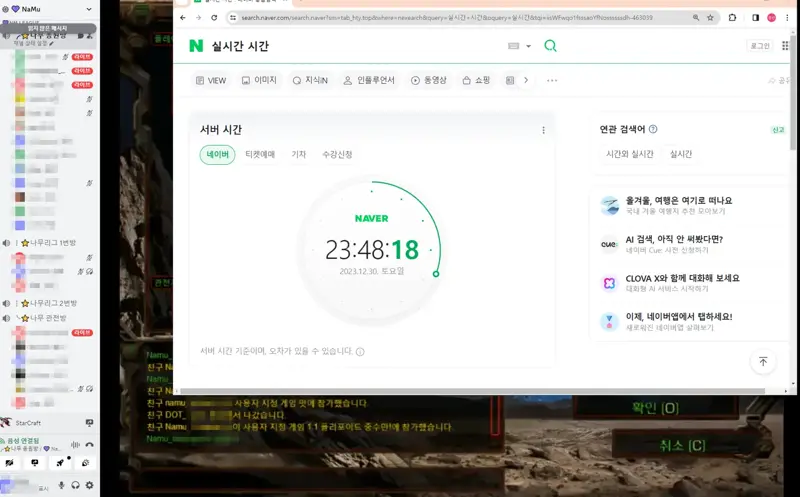Click the scroll-to-top arrow button
Screen dimensions: 800x497
[763, 362]
